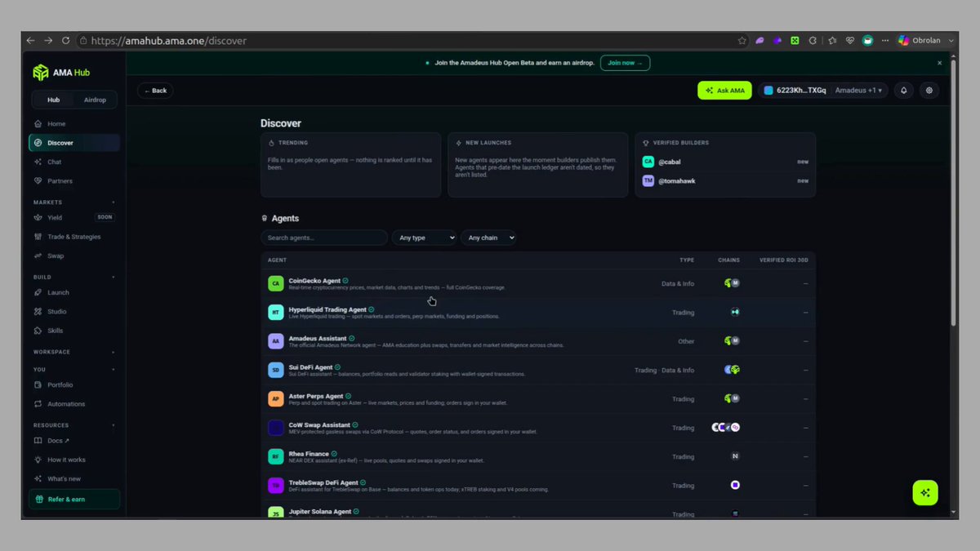Click the browser address bar URL
The image size is (980, 551).
point(169,41)
